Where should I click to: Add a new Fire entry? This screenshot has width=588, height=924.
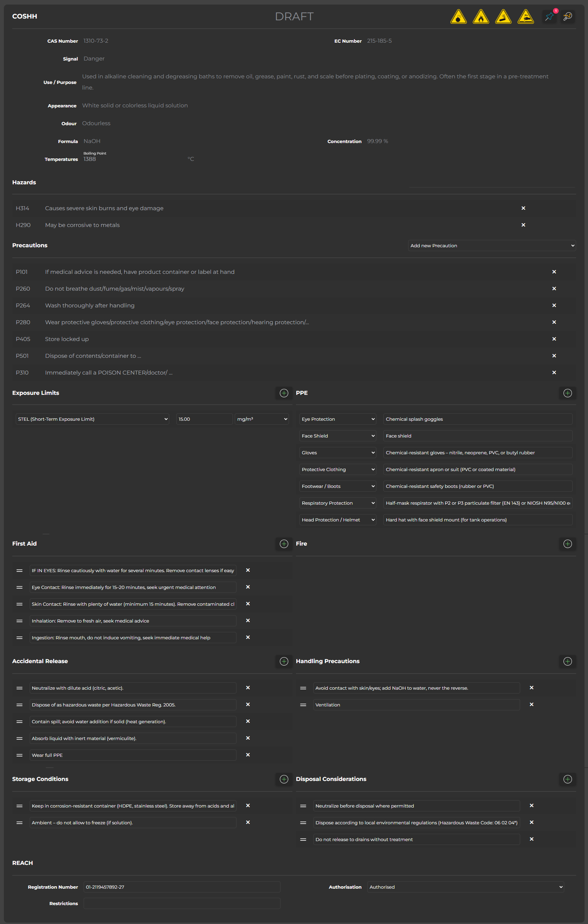point(568,544)
